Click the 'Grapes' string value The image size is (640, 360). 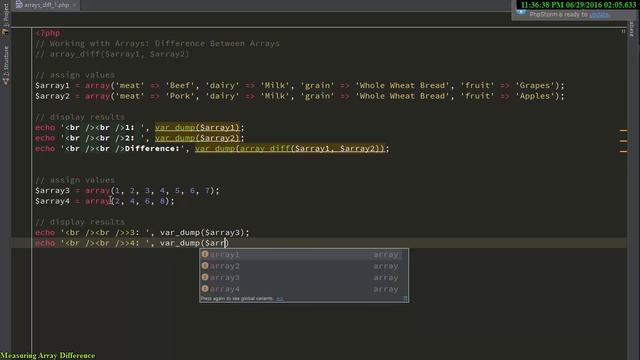[x=535, y=86]
